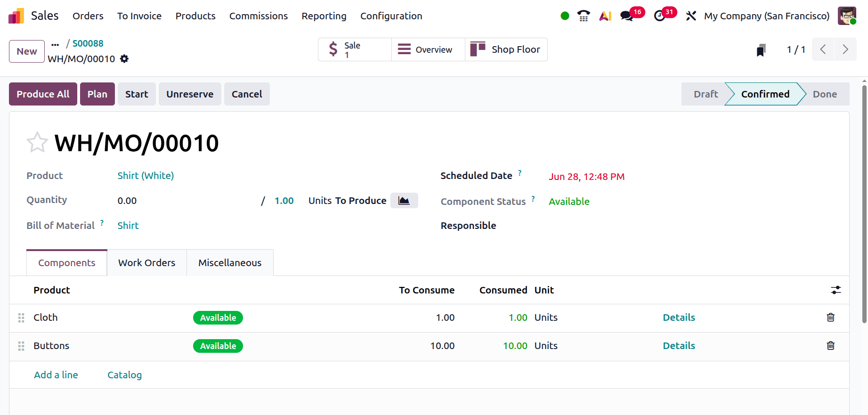868x415 pixels.
Task: Open the Commissions menu
Action: (259, 16)
